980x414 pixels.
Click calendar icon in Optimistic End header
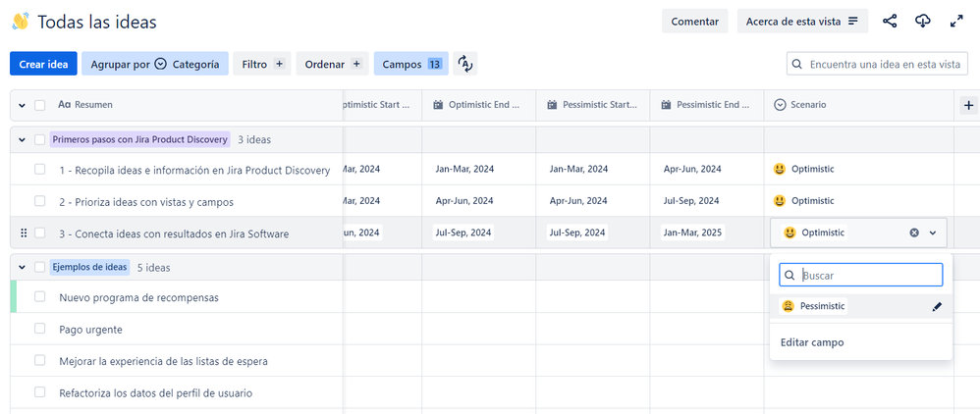coord(438,105)
